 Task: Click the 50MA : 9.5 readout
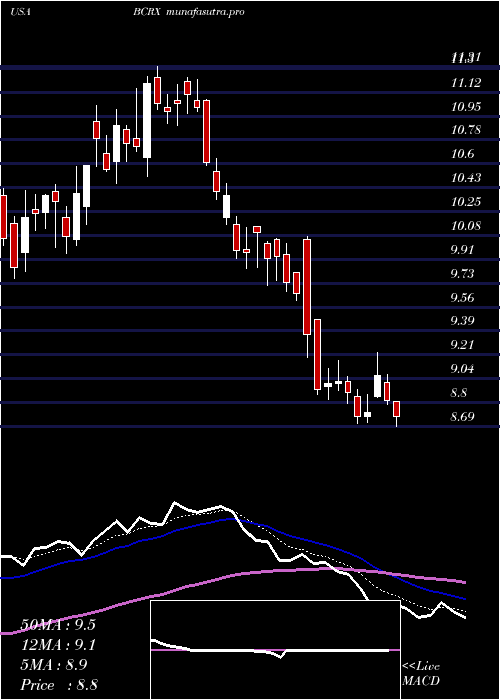click(58, 625)
